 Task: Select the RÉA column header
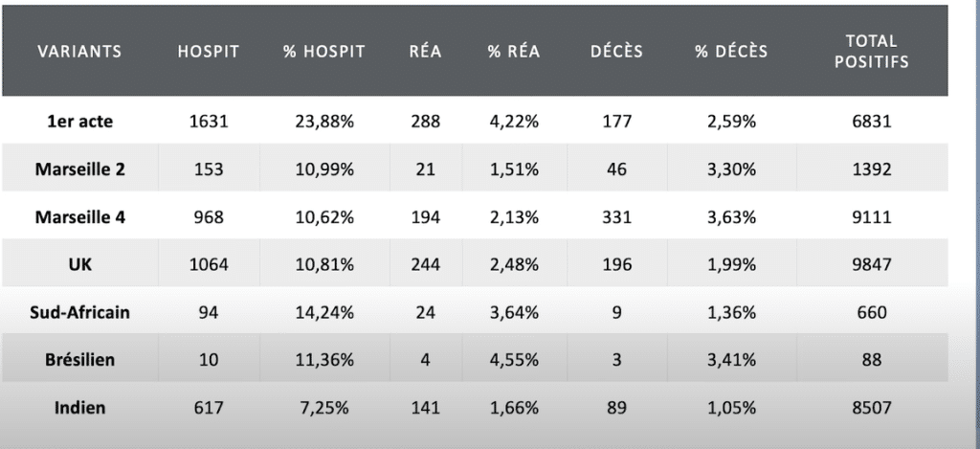tap(425, 52)
